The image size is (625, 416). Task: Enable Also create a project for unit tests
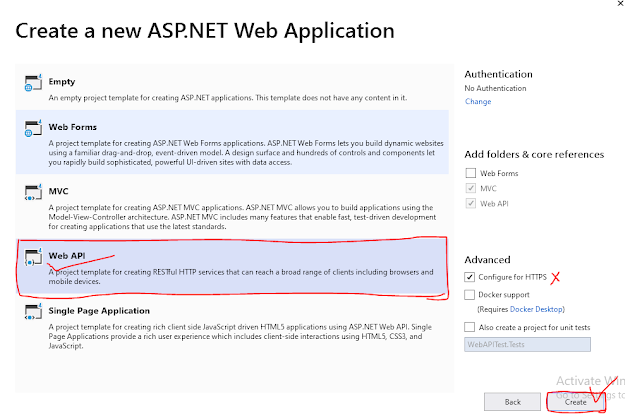tap(470, 327)
